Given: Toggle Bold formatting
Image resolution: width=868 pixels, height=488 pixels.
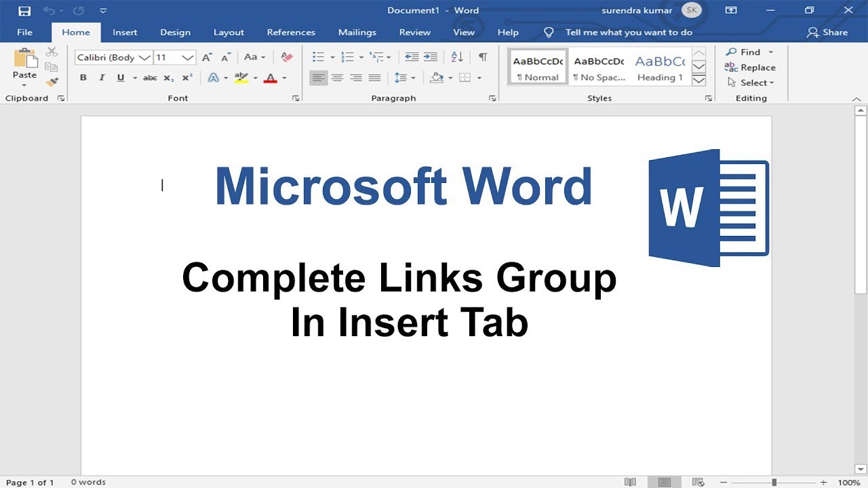Looking at the screenshot, I should click(83, 78).
